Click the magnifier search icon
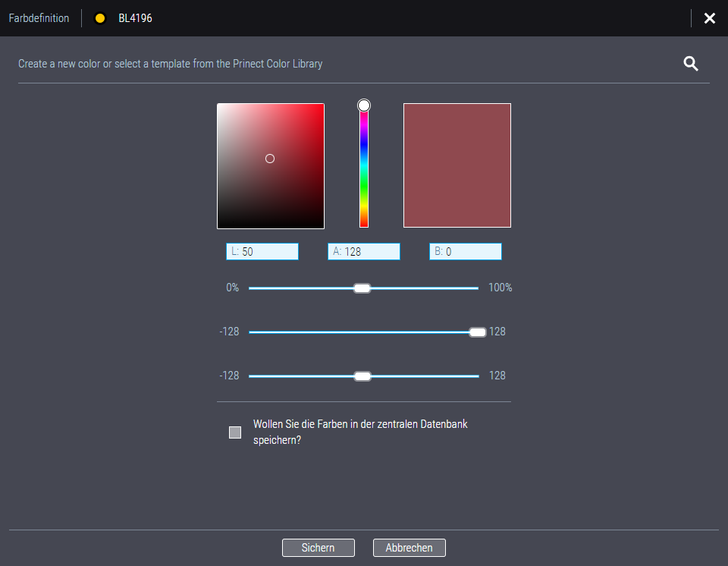Image resolution: width=728 pixels, height=566 pixels. (691, 64)
